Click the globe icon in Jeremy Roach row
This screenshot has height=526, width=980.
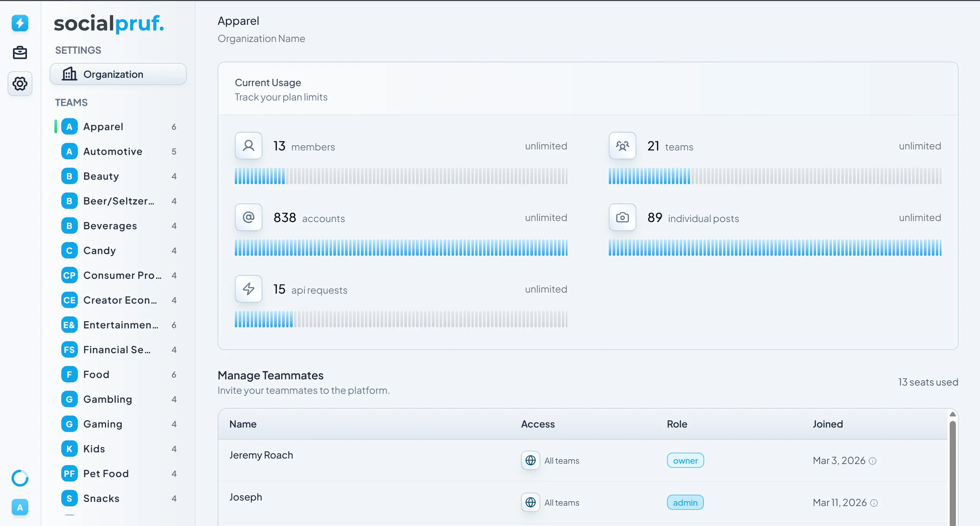[530, 460]
